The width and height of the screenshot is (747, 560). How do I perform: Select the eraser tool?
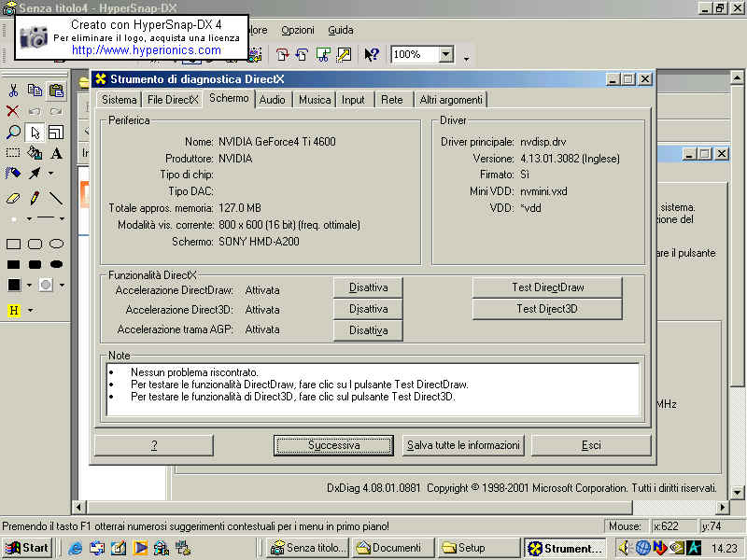pos(13,198)
